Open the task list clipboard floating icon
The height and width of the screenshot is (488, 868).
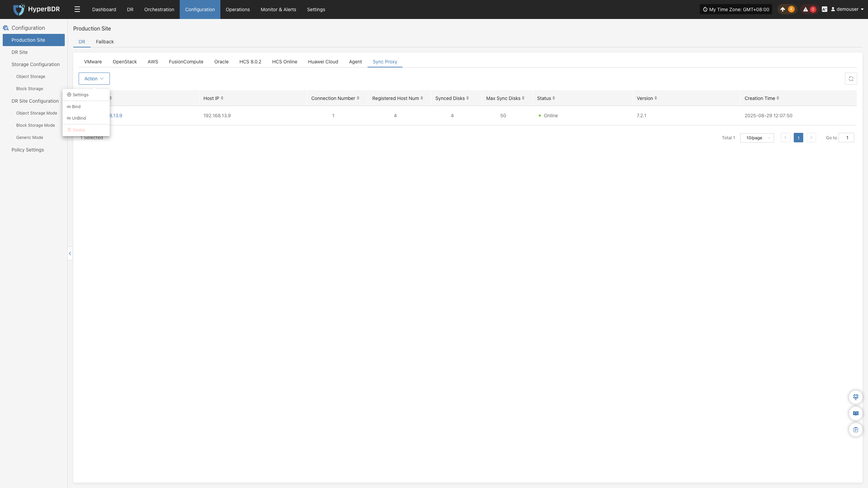tap(856, 430)
